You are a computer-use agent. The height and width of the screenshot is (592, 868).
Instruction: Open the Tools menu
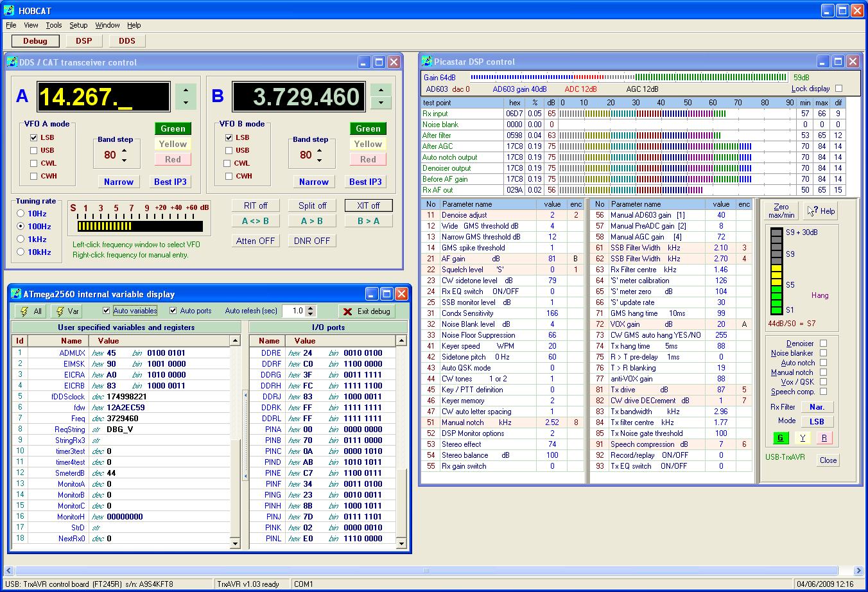click(54, 25)
